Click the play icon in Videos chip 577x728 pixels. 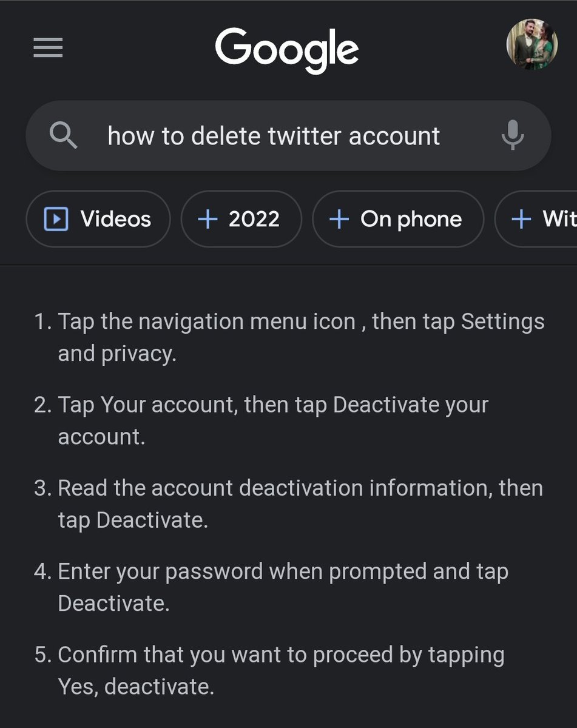(x=56, y=219)
